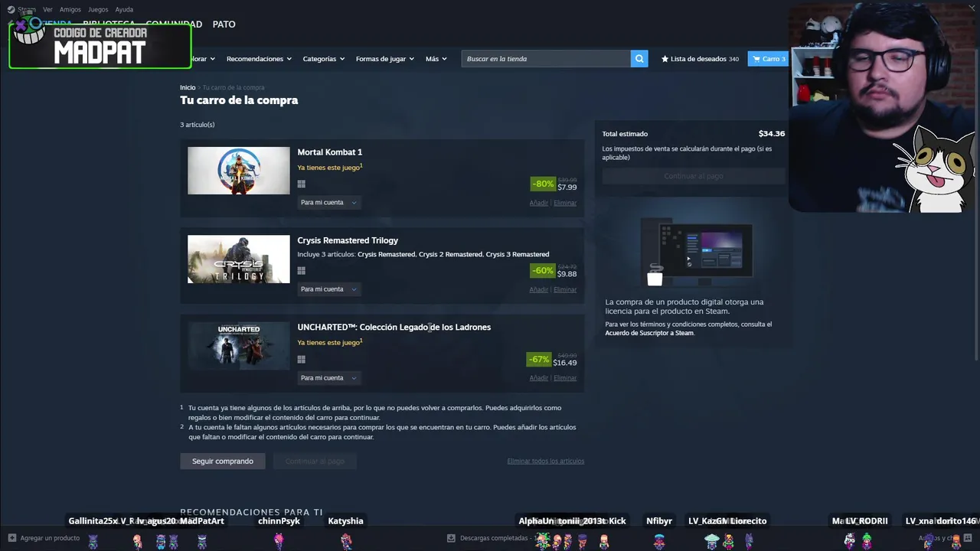Image resolution: width=980 pixels, height=551 pixels.
Task: Click the Inicio breadcrumb link
Action: [188, 87]
